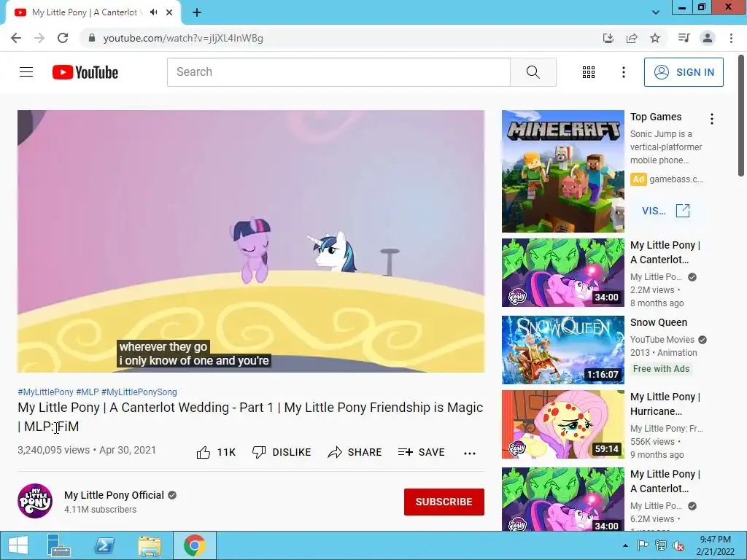Viewport: 747px width, 560px height.
Task: Play the 2.2M-view Canterlot Wedding thumbnail
Action: (562, 273)
